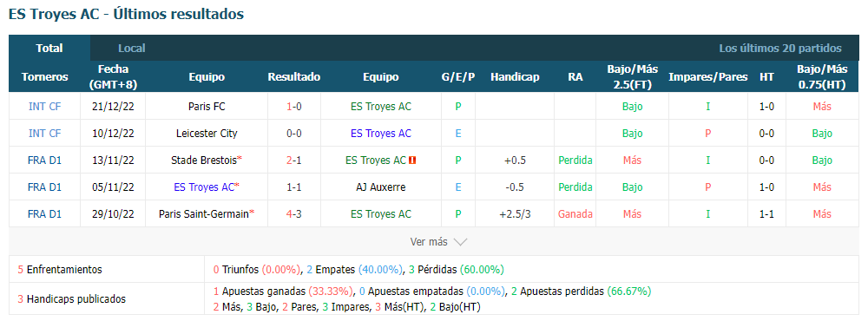The height and width of the screenshot is (321, 868).
Task: Click the Handicap column header
Action: point(515,77)
